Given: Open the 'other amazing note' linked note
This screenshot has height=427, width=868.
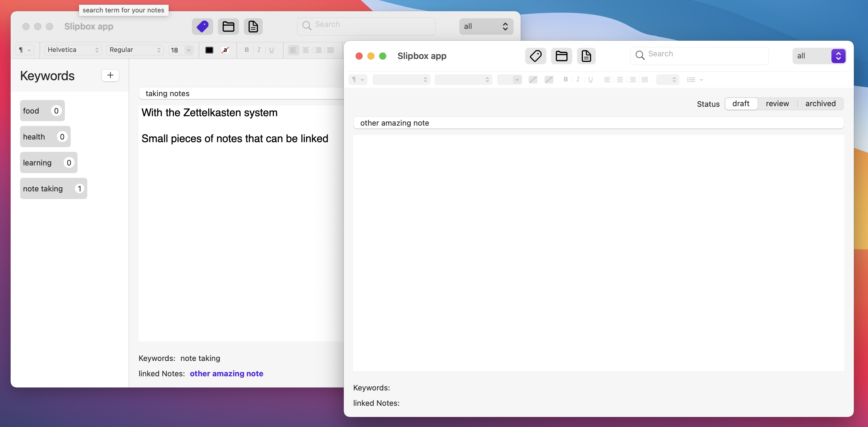Looking at the screenshot, I should pyautogui.click(x=226, y=373).
